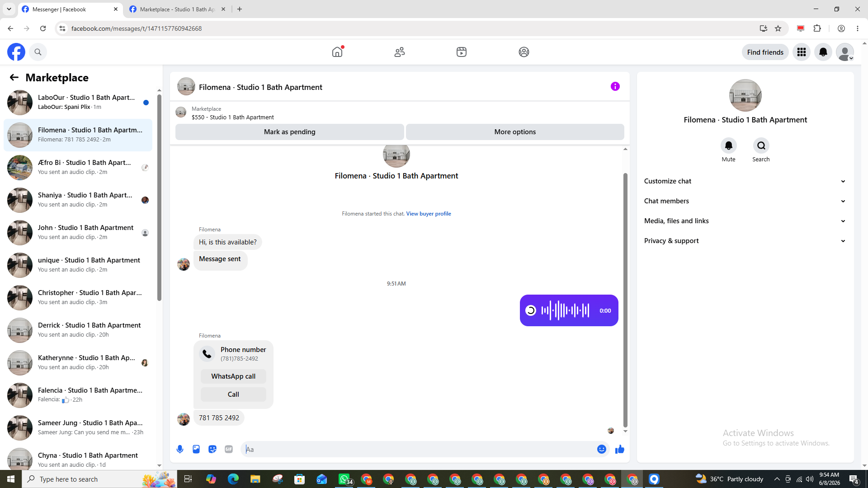
Task: Open the Reels video icon
Action: [x=462, y=52]
